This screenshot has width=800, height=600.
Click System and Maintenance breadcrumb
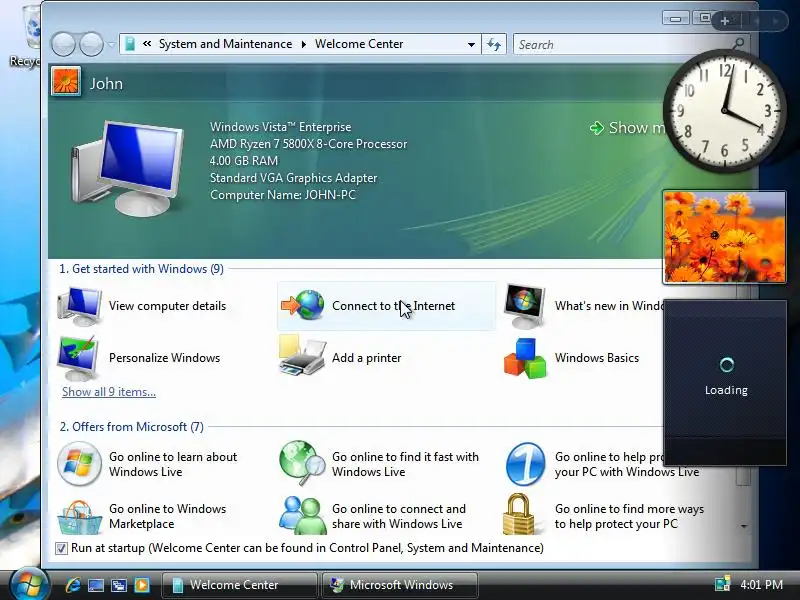[x=225, y=44]
